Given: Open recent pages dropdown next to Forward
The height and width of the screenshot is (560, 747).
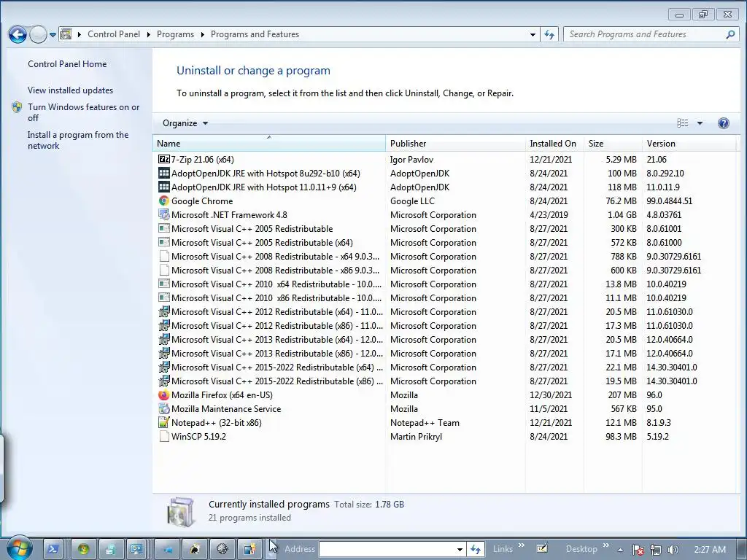Looking at the screenshot, I should 53,35.
